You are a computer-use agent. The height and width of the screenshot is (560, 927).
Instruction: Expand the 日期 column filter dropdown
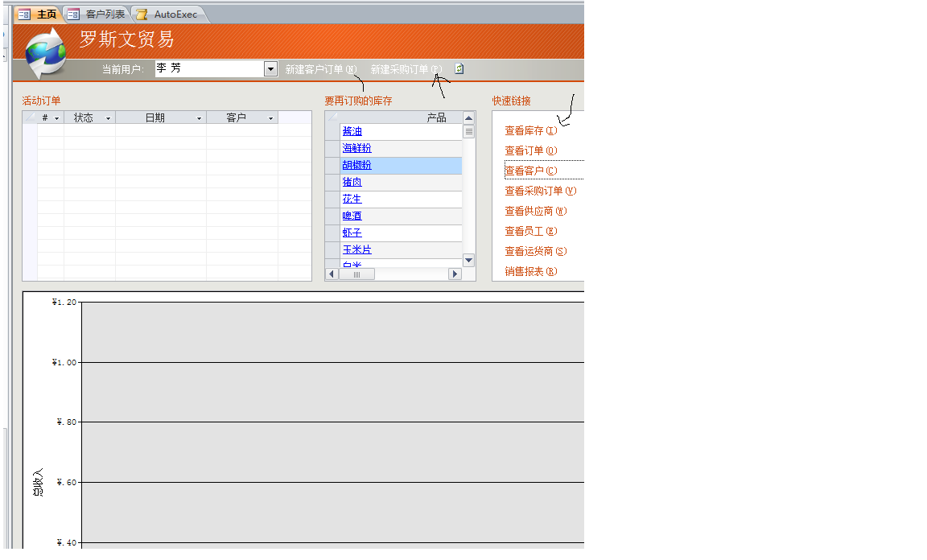pos(199,118)
